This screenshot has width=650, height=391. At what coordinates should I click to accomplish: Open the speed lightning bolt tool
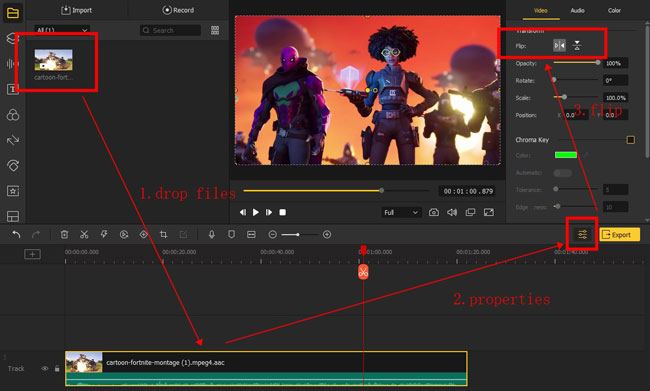104,235
